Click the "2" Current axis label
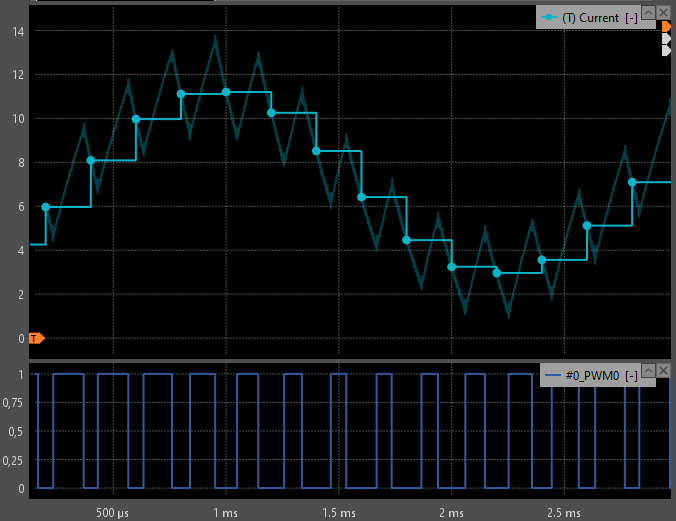Viewport: 676px width, 521px height. (21, 295)
